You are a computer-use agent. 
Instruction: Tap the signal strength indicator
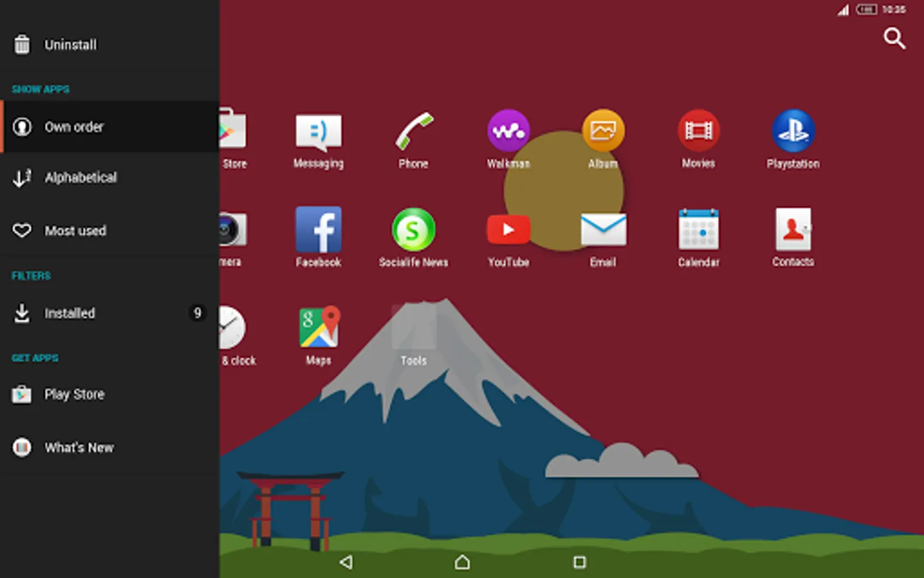(x=843, y=10)
